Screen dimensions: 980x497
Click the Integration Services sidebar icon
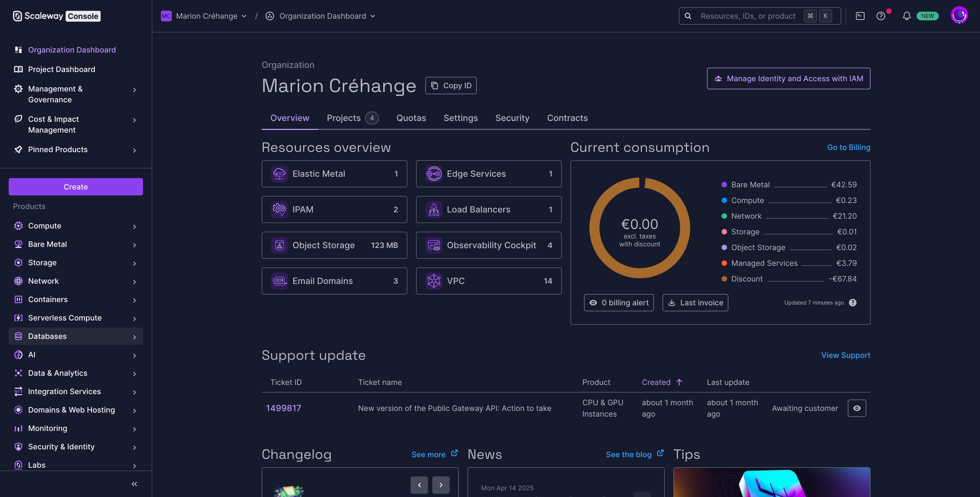[x=18, y=391]
